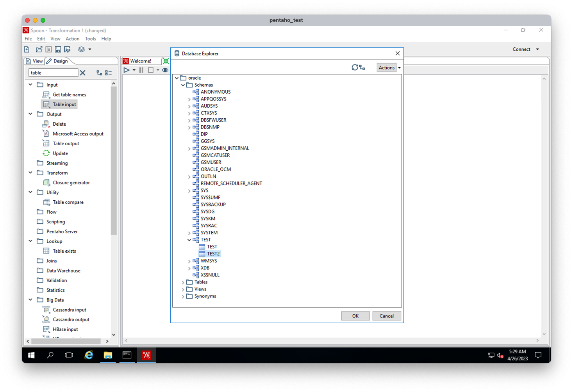Select the Table output step
Image resolution: width=573 pixels, height=392 pixels.
click(61, 143)
